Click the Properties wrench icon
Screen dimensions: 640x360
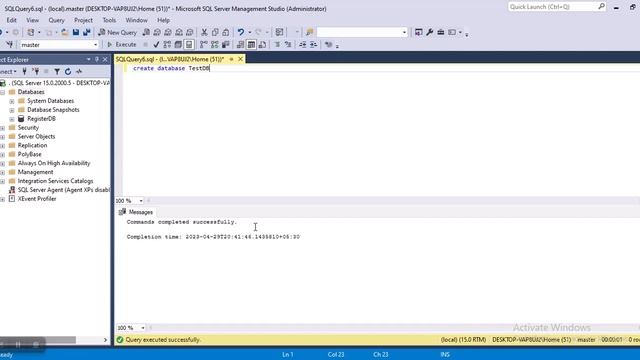[x=429, y=32]
